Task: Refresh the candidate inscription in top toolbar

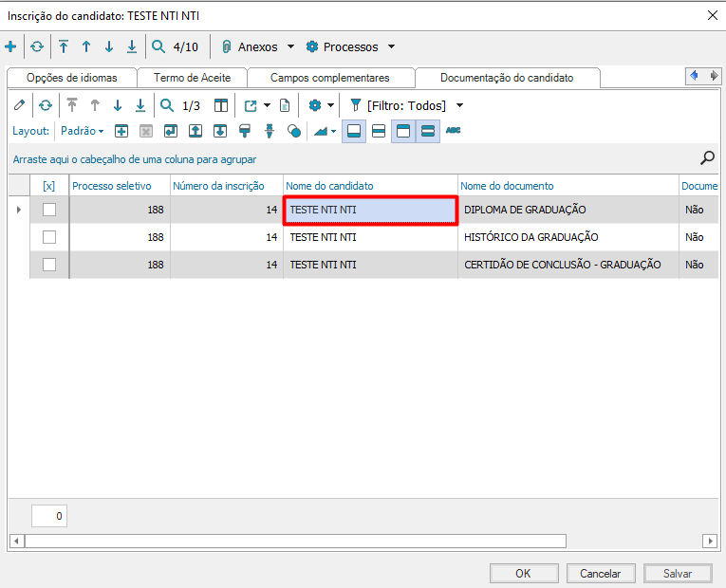Action: (x=36, y=46)
